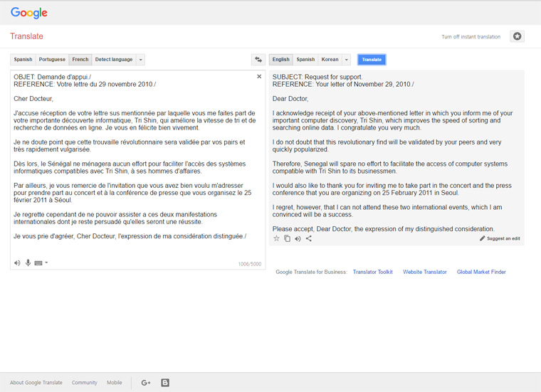Open the Translate page title link
The width and height of the screenshot is (541, 392).
(26, 36)
